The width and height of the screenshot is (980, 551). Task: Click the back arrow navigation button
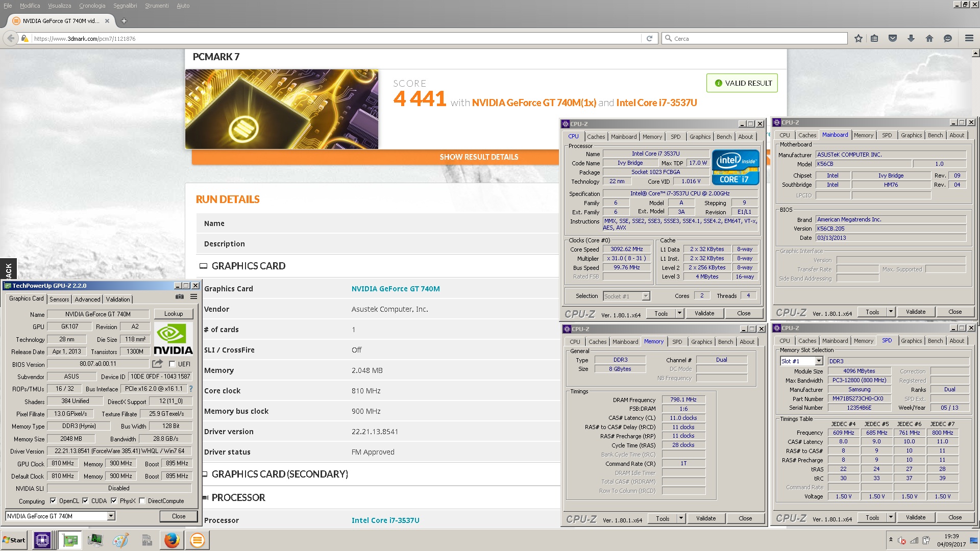pos(11,38)
